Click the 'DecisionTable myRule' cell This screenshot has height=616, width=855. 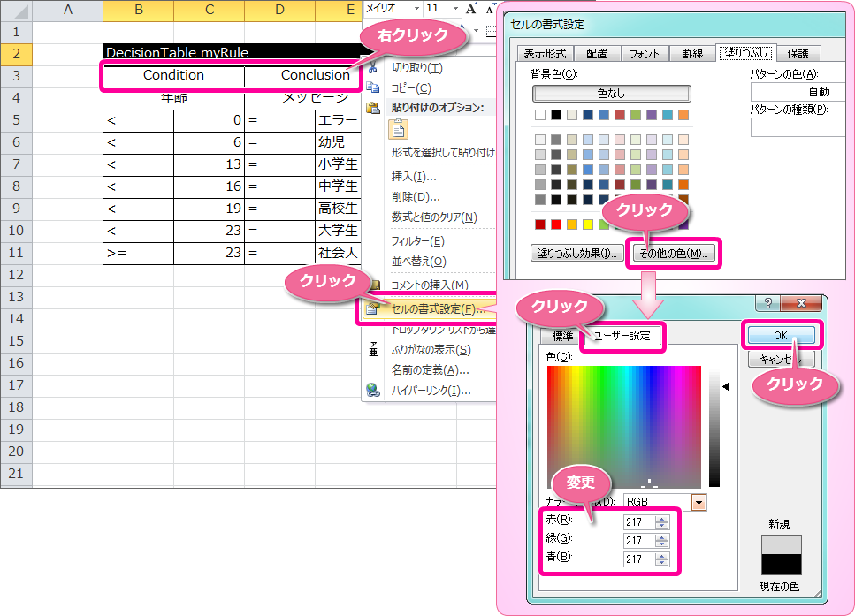pyautogui.click(x=232, y=52)
